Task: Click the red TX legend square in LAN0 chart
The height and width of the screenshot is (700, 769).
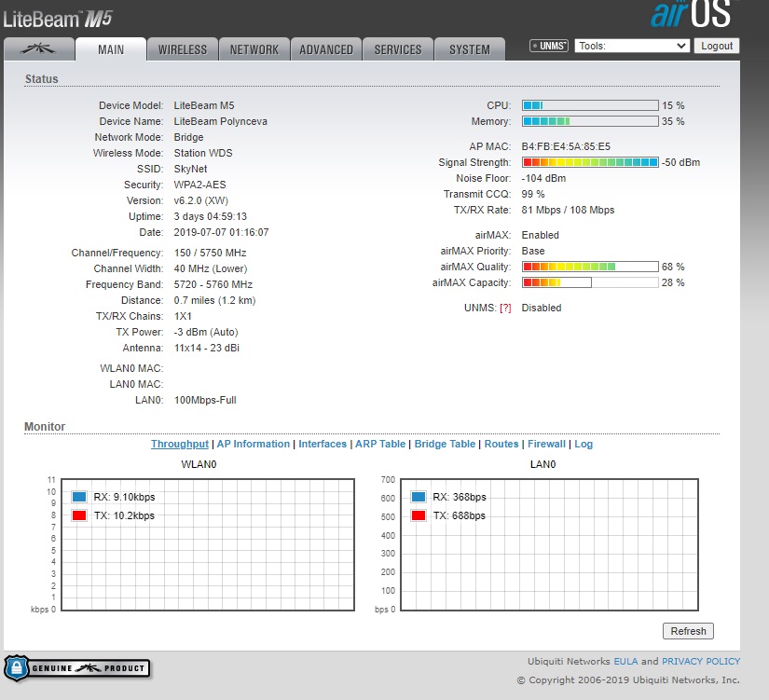Action: 419,515
